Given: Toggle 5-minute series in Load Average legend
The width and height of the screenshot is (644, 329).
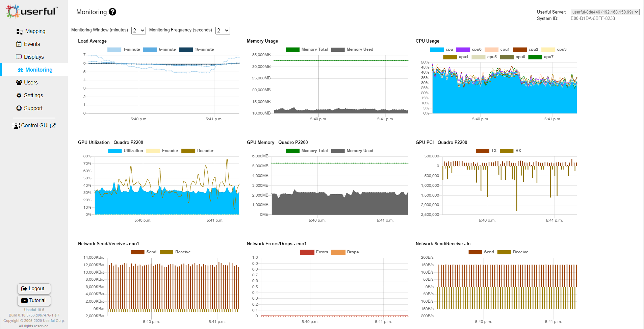Looking at the screenshot, I should coord(159,49).
